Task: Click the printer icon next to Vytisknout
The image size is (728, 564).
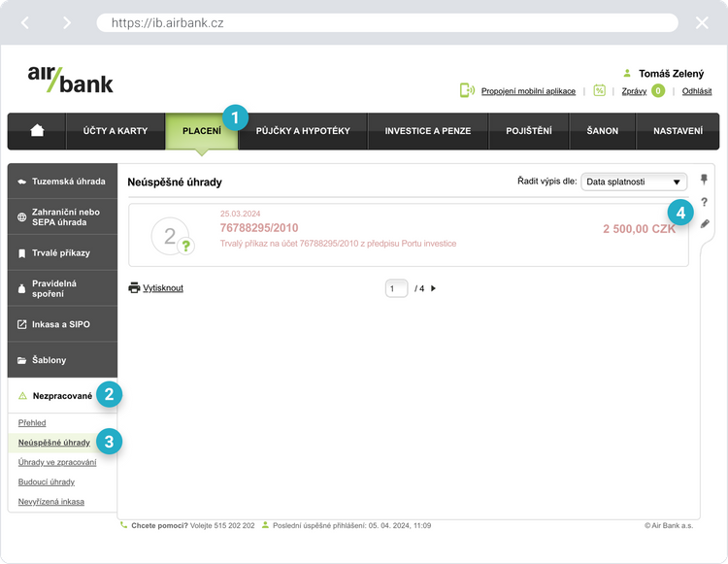Action: (x=134, y=288)
